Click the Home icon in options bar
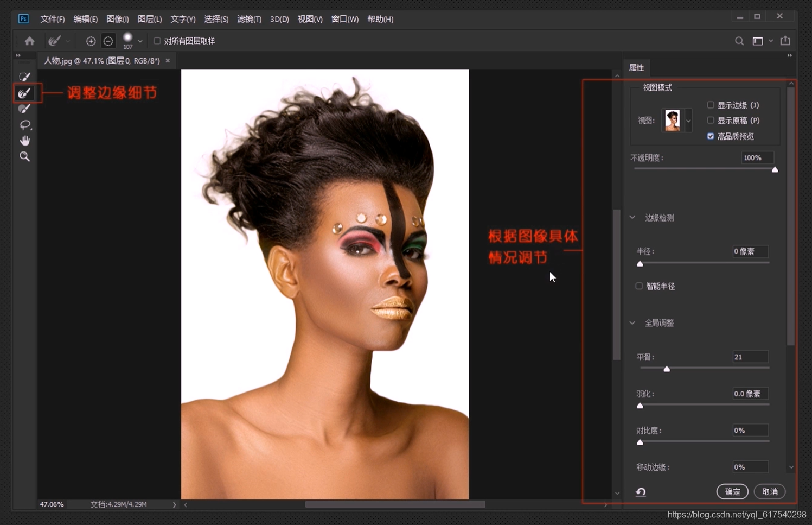 (29, 41)
